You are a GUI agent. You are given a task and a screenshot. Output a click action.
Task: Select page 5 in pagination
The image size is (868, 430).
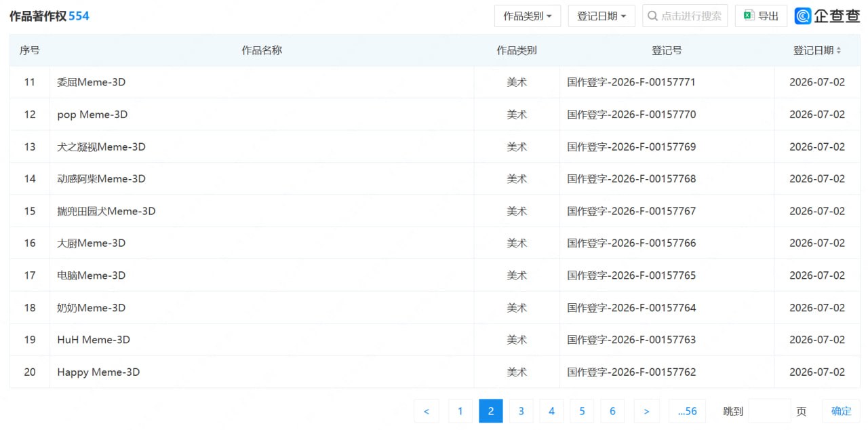(582, 411)
